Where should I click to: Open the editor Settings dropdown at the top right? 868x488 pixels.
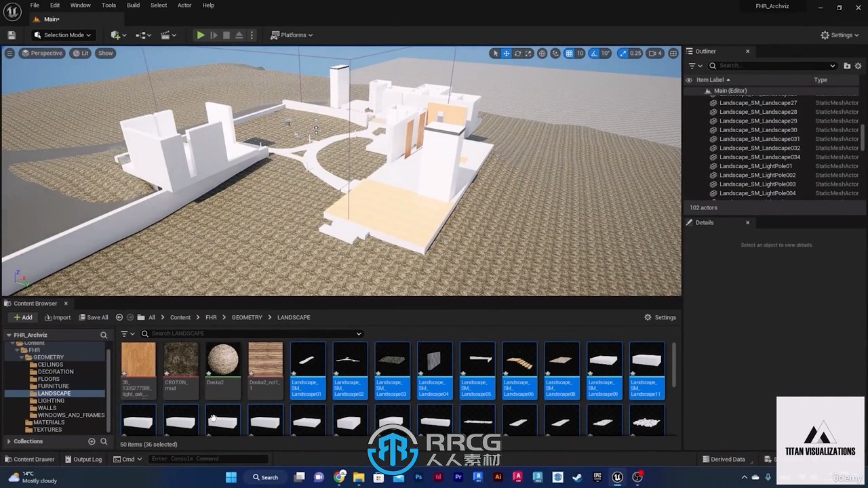[x=840, y=35]
